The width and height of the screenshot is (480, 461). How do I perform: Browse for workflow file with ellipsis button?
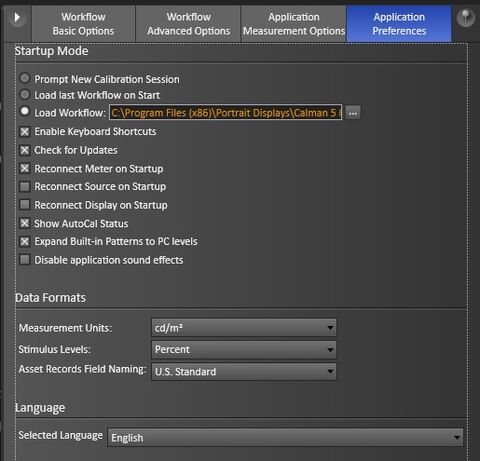353,113
